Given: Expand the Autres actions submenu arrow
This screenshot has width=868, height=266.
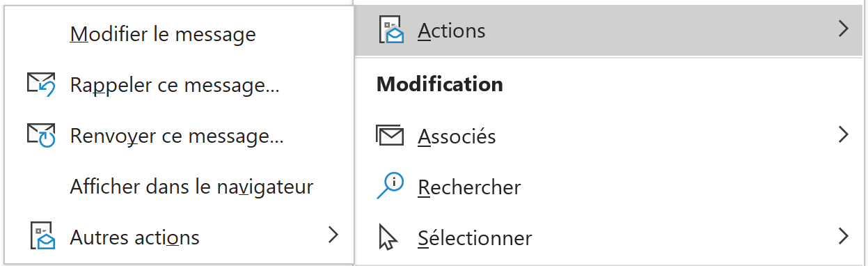Looking at the screenshot, I should click(333, 235).
